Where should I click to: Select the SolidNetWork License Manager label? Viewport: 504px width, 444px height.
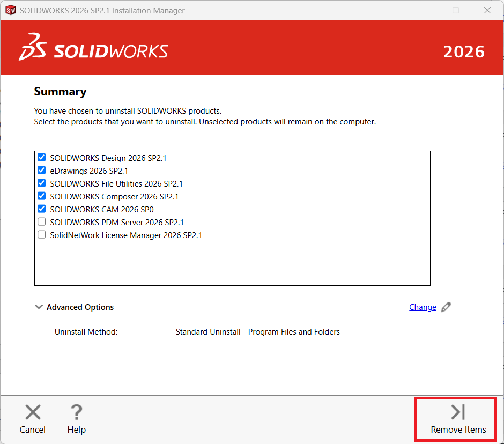(126, 235)
